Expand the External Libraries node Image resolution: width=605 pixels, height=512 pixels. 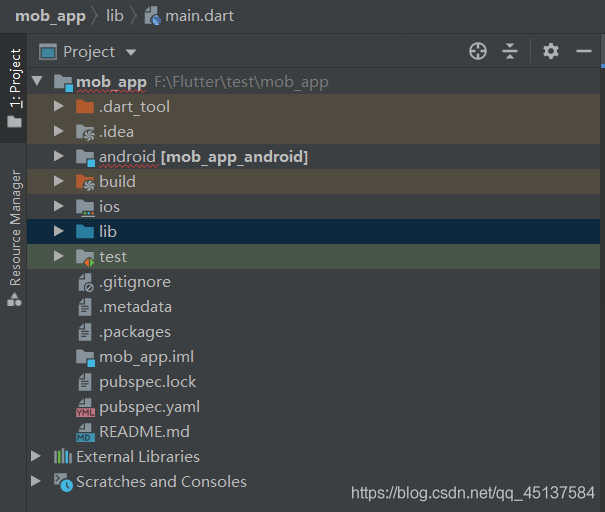click(x=37, y=457)
